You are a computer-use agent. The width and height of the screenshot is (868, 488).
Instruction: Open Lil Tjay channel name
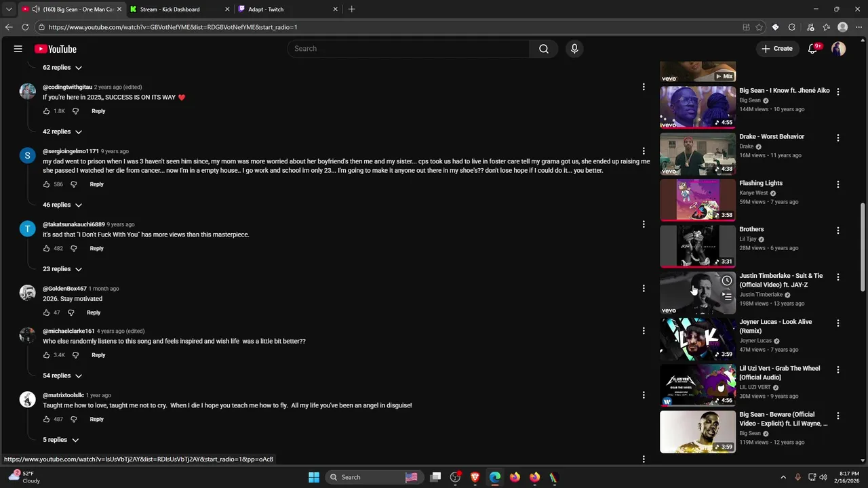tap(747, 239)
